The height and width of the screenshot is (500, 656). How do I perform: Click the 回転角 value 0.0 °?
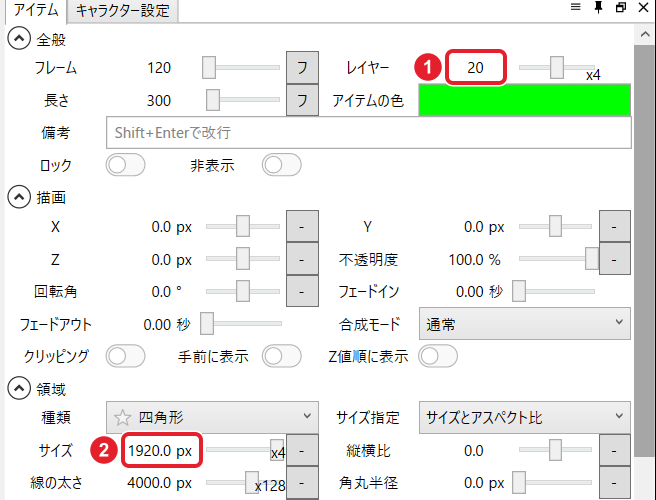point(167,292)
